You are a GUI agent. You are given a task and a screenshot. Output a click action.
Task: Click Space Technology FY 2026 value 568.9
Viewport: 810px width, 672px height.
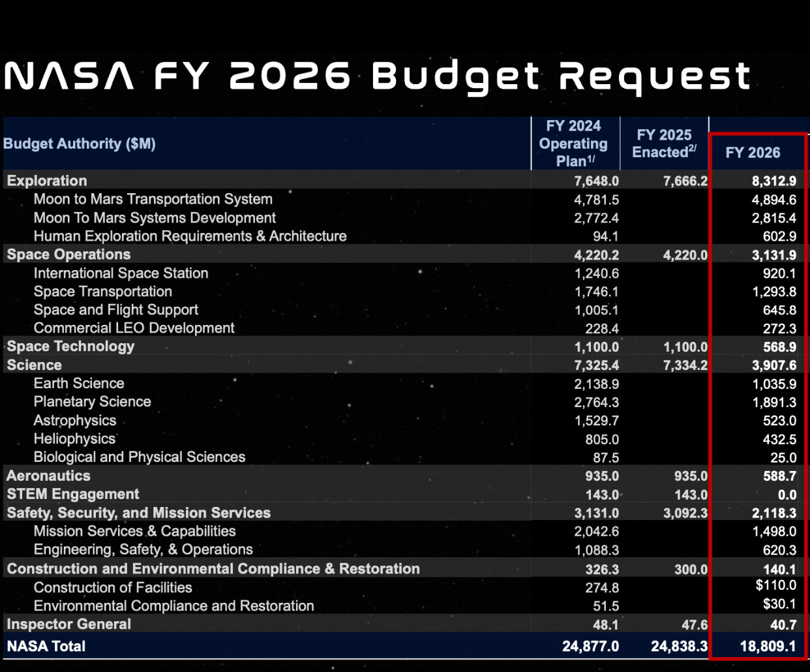click(x=779, y=347)
